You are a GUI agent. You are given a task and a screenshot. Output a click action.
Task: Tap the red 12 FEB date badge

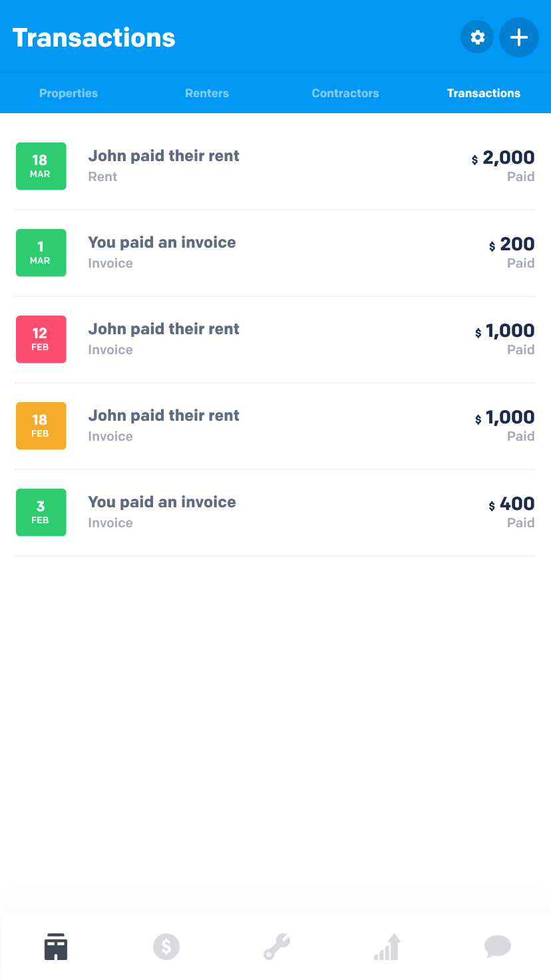click(x=41, y=340)
